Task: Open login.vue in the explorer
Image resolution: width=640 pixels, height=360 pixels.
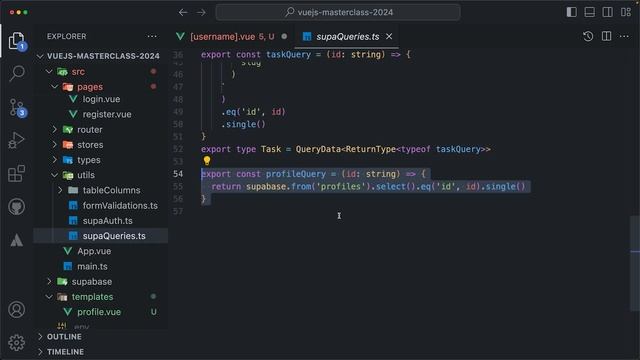Action: click(x=101, y=99)
